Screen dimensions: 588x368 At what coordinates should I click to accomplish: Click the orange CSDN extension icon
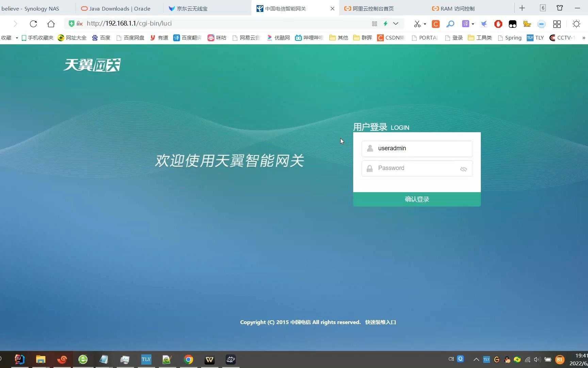pos(436,24)
